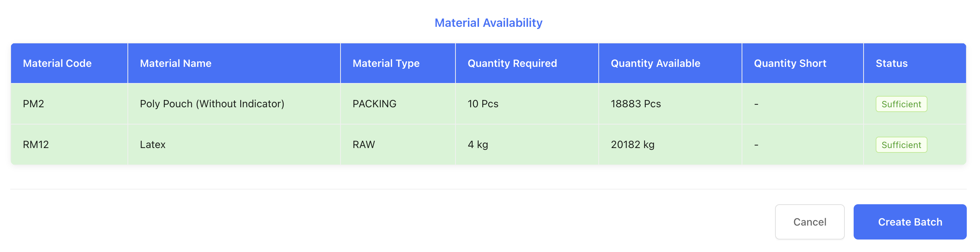Click the 20182 kg available quantity
The height and width of the screenshot is (252, 980).
tap(632, 144)
